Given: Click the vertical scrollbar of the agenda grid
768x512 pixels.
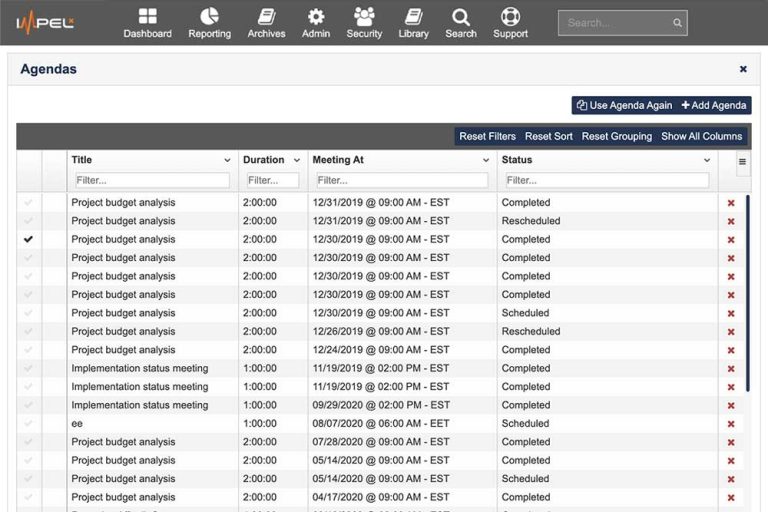Looking at the screenshot, I should (747, 293).
